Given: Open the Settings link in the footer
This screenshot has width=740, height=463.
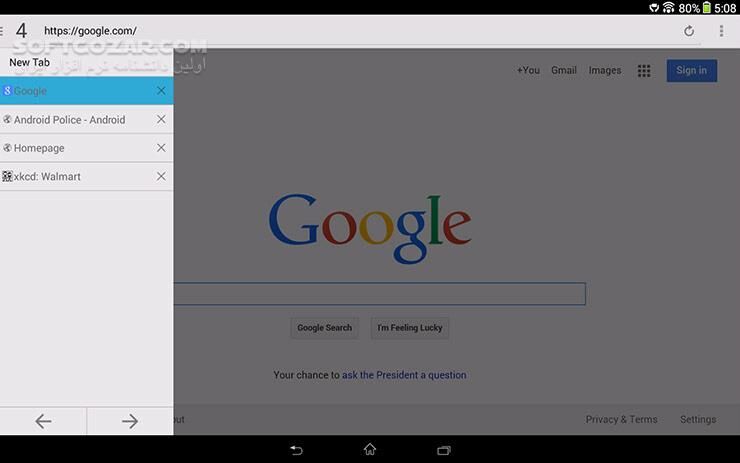Looking at the screenshot, I should click(698, 419).
